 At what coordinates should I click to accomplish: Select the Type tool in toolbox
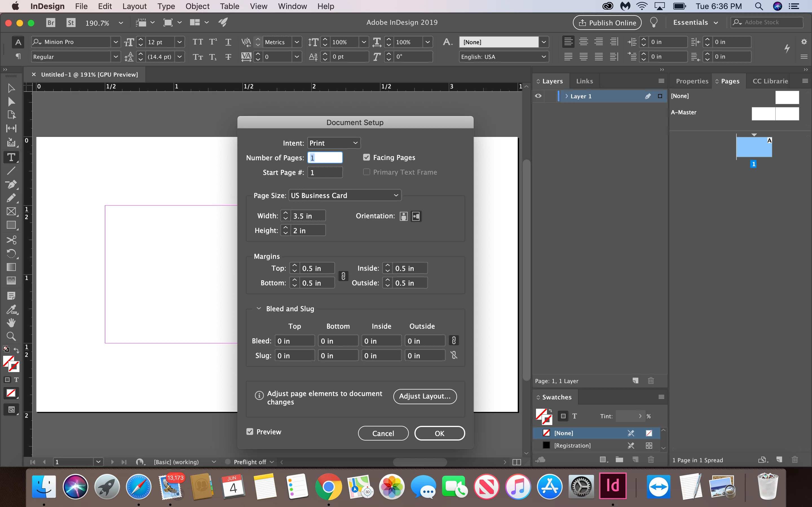(11, 157)
